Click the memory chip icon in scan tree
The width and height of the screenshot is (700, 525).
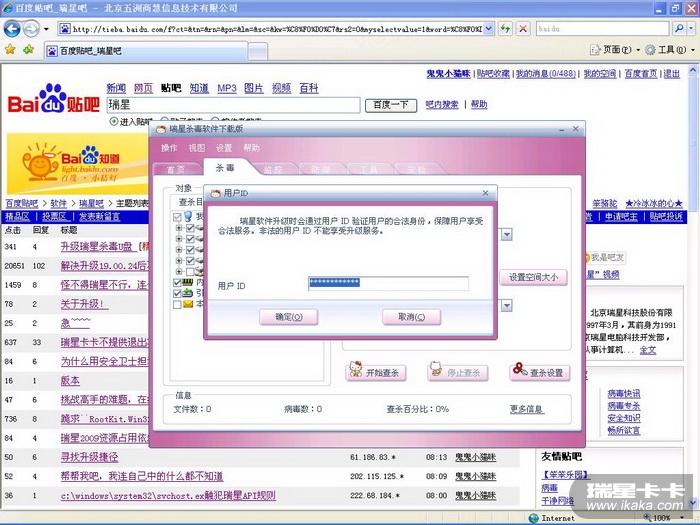188,282
